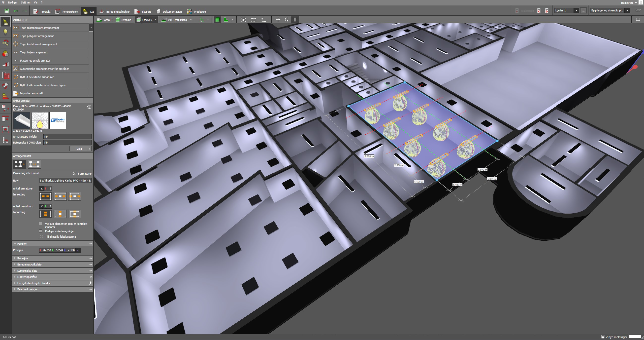Select the 3D green cube view
The width and height of the screenshot is (644, 340).
[217, 20]
